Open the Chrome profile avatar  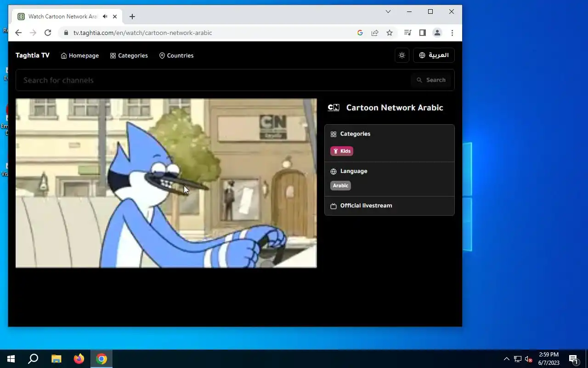click(x=437, y=33)
